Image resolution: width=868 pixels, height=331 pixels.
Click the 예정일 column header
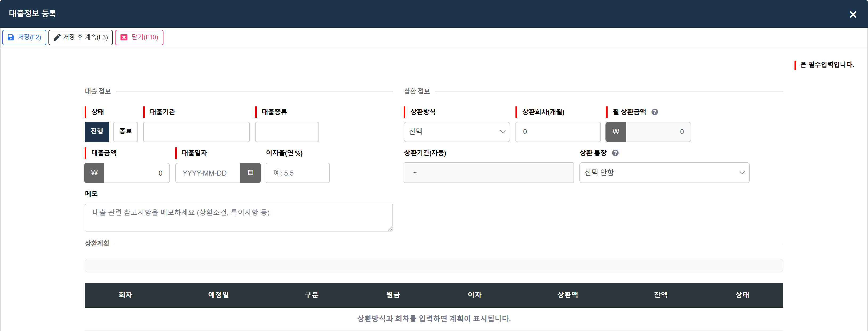tap(218, 295)
